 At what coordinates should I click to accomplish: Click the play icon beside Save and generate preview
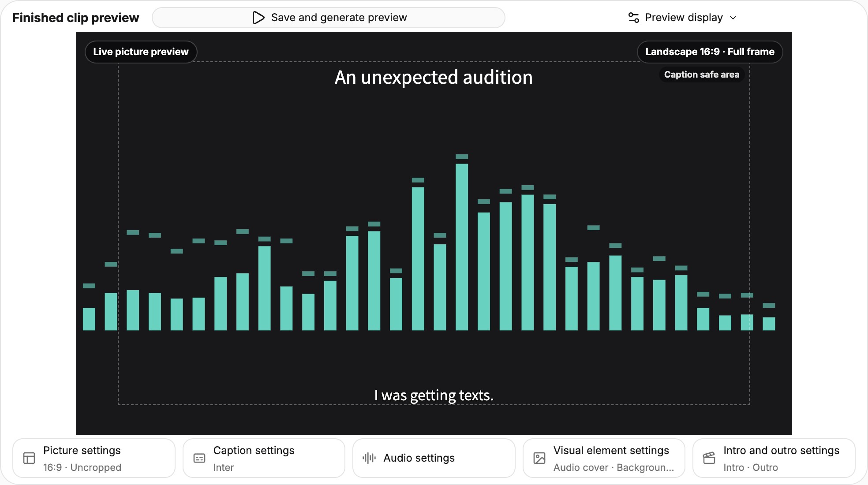(258, 18)
